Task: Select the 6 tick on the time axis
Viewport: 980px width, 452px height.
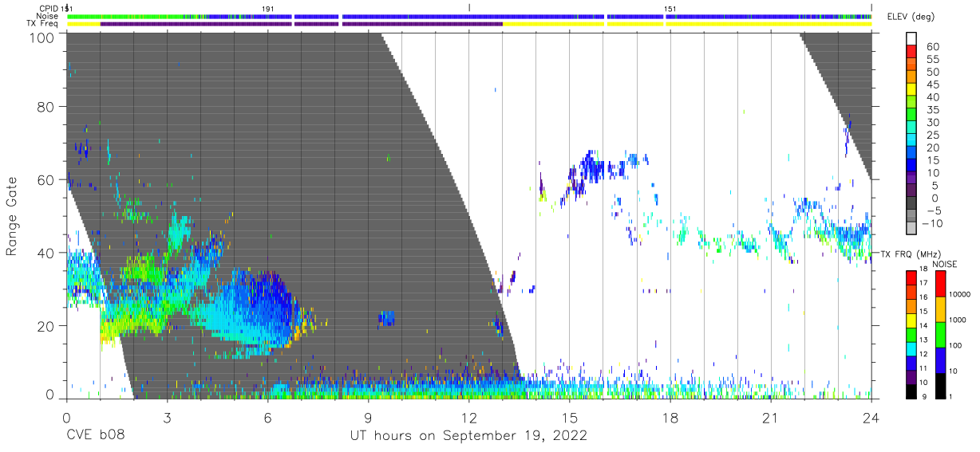Action: [267, 418]
